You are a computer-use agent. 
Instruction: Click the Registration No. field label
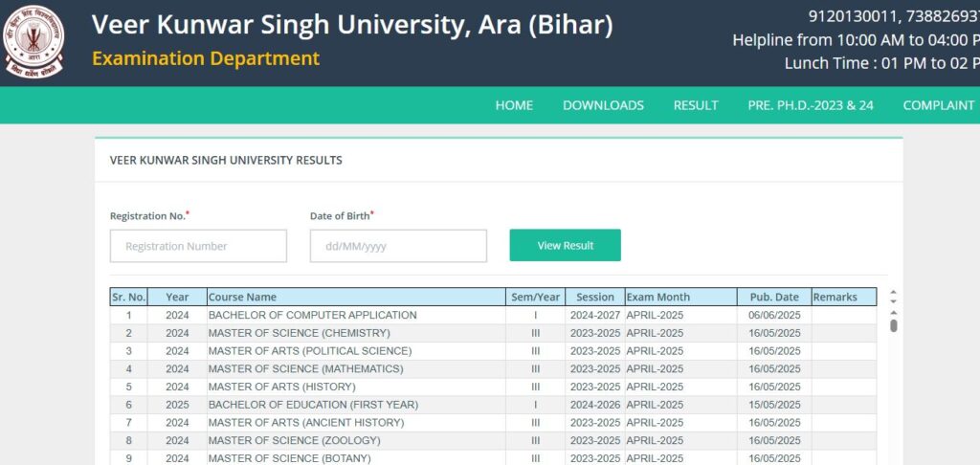pyautogui.click(x=149, y=215)
